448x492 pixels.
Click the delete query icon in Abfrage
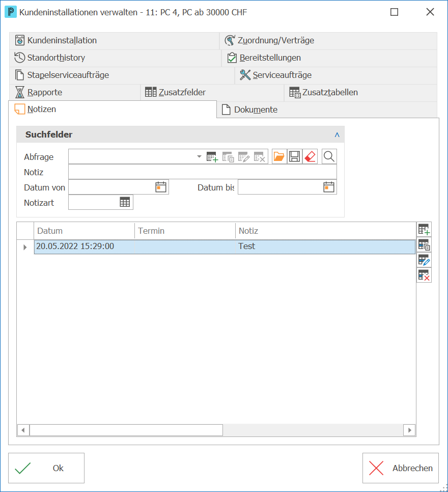point(260,156)
